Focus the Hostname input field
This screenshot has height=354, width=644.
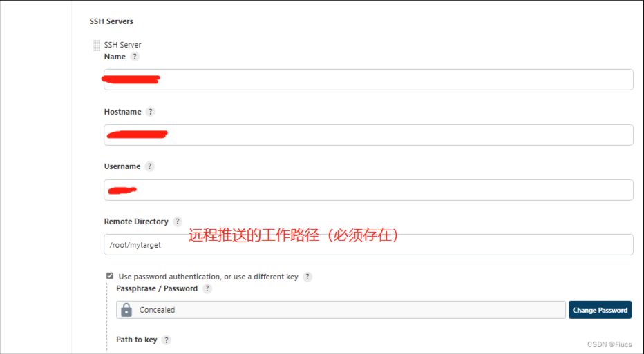click(x=368, y=135)
